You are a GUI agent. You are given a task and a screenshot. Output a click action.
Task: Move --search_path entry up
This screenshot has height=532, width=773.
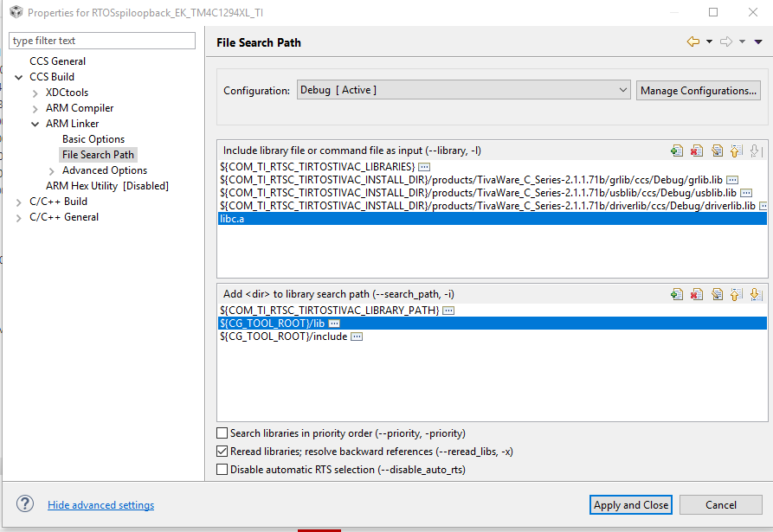pos(736,295)
